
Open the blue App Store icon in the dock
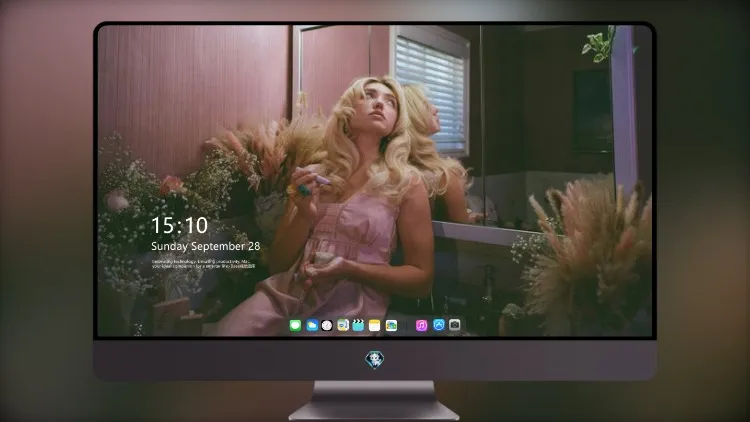[x=439, y=325]
